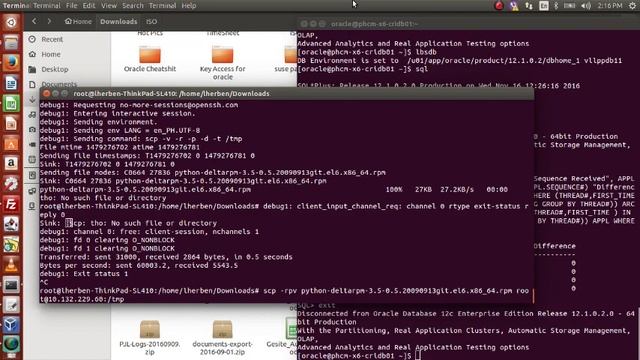
Task: Select Home in the Files path bar
Action: tap(78, 22)
